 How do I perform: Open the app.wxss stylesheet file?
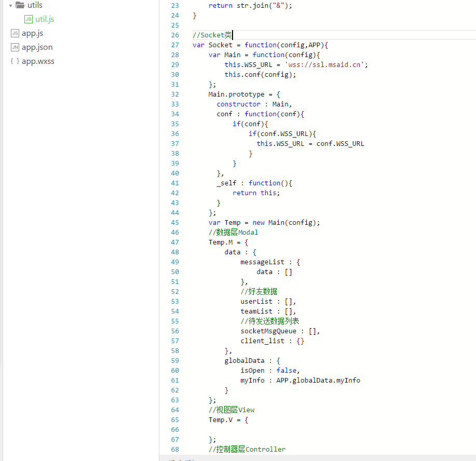38,61
